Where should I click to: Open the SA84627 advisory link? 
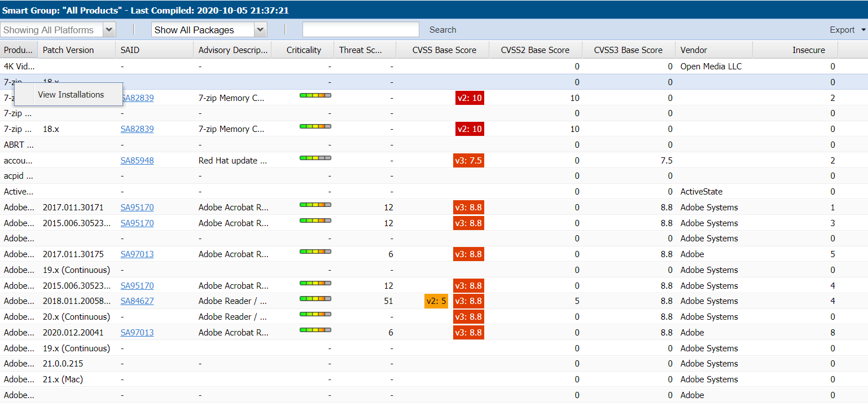[137, 301]
